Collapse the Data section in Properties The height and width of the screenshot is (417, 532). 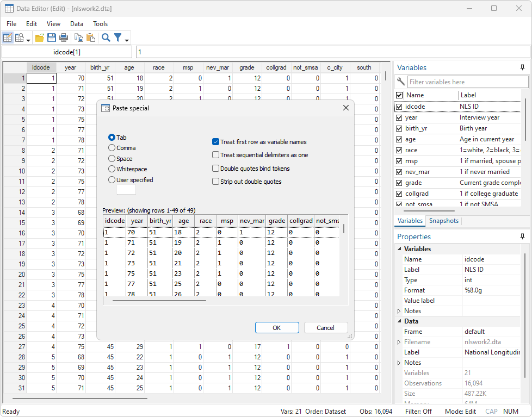pyautogui.click(x=398, y=321)
